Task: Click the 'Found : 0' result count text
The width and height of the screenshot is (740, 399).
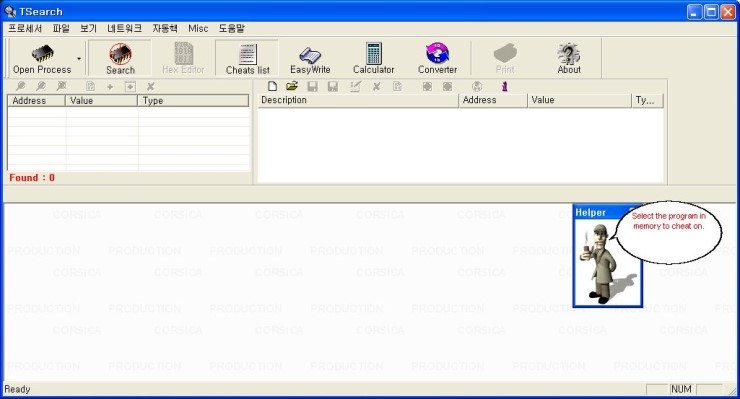Action: 32,178
